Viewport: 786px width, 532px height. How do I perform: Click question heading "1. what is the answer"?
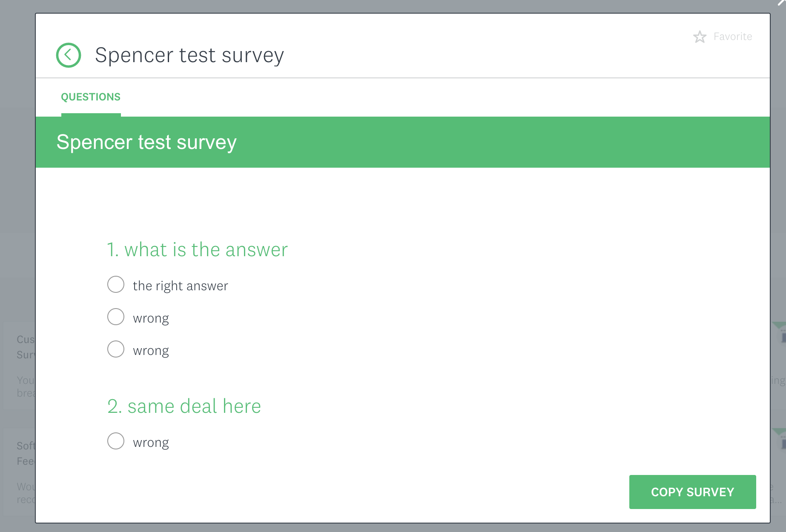pyautogui.click(x=197, y=249)
